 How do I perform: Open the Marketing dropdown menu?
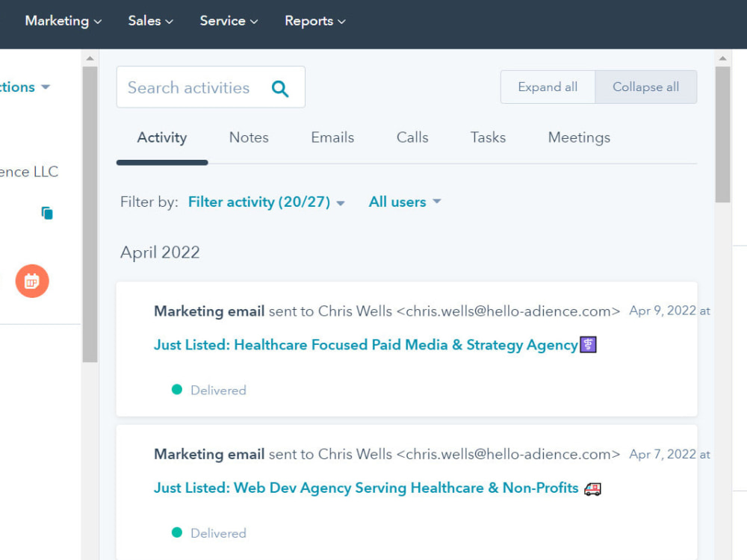click(x=63, y=21)
